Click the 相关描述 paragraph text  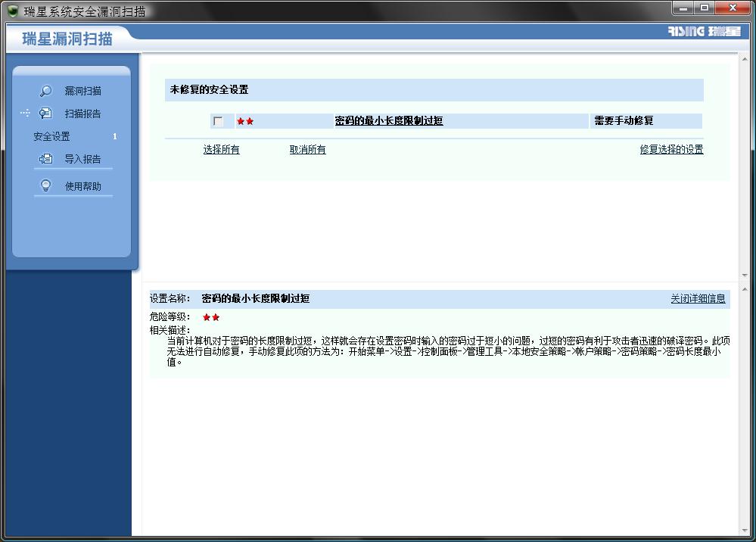click(448, 351)
